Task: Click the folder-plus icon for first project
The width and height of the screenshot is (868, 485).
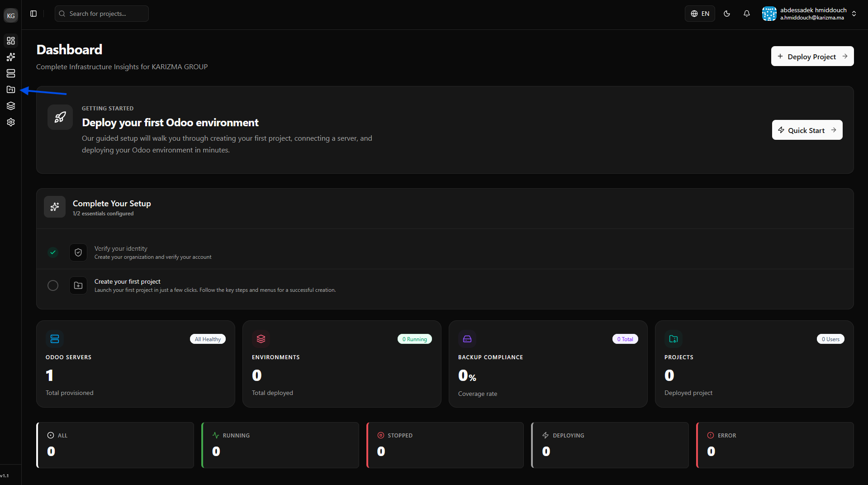Action: click(78, 285)
